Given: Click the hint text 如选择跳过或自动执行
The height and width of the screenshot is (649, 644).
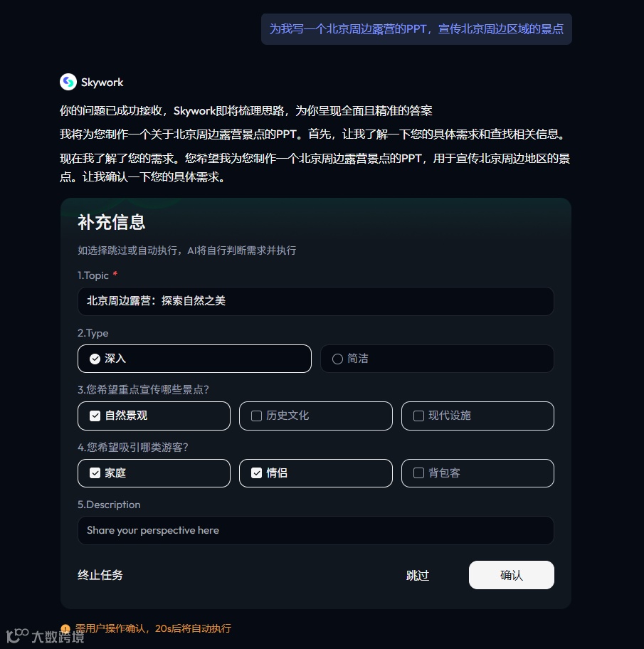Looking at the screenshot, I should 186,250.
